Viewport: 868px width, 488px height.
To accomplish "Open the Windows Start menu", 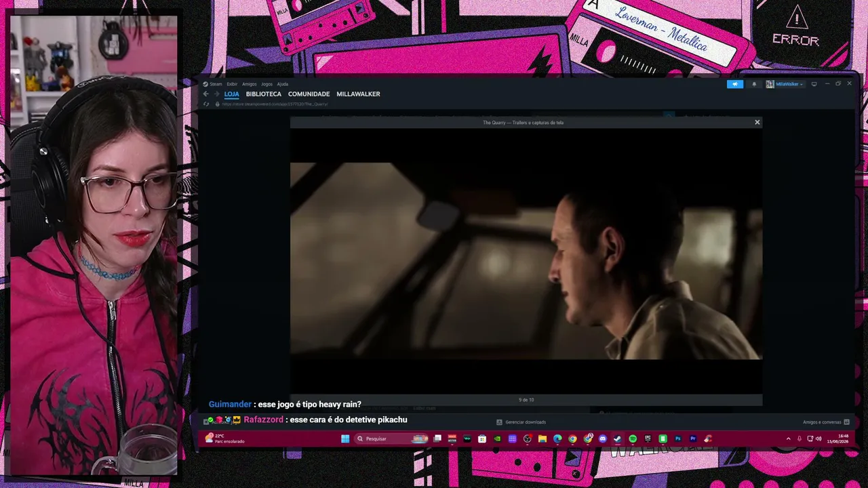I will click(x=345, y=439).
